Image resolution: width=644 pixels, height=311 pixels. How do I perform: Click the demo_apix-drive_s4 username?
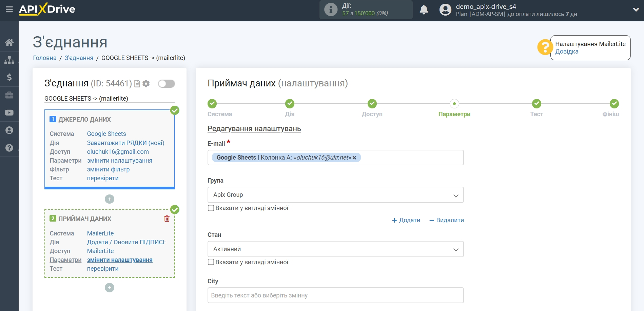[486, 6]
